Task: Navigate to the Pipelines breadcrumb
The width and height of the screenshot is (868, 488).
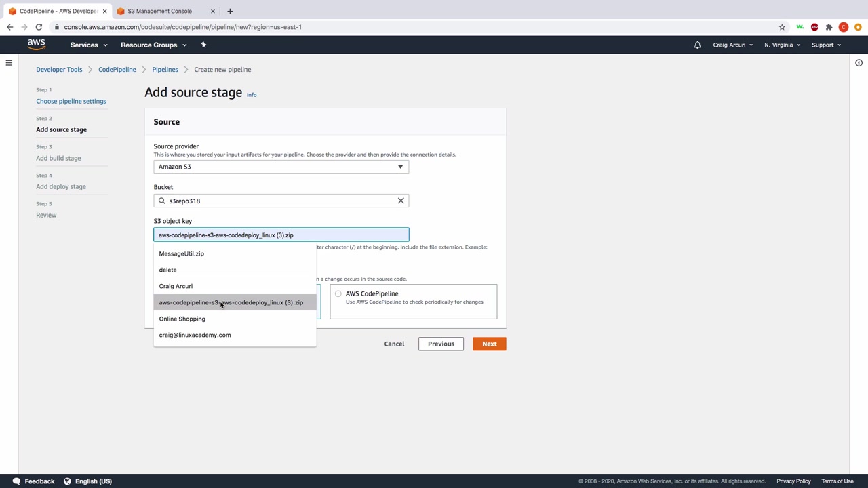Action: tap(165, 70)
